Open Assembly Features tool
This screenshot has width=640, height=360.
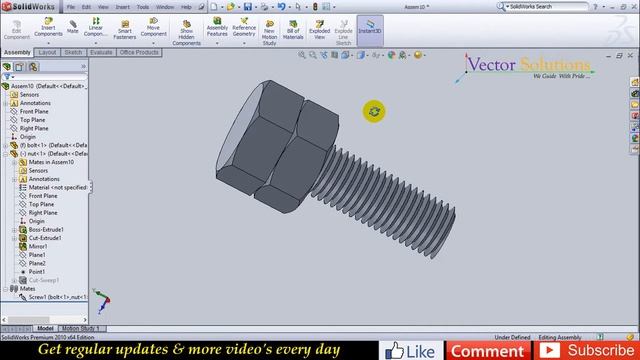click(217, 27)
